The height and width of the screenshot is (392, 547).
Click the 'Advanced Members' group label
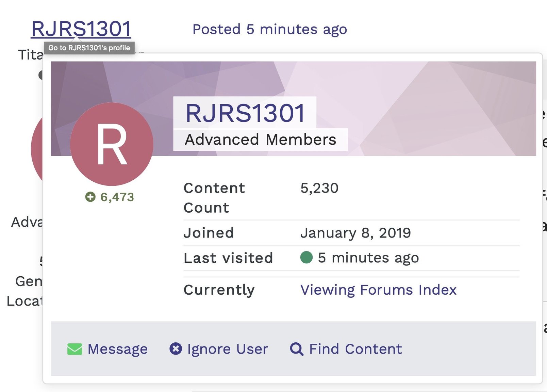[260, 140]
